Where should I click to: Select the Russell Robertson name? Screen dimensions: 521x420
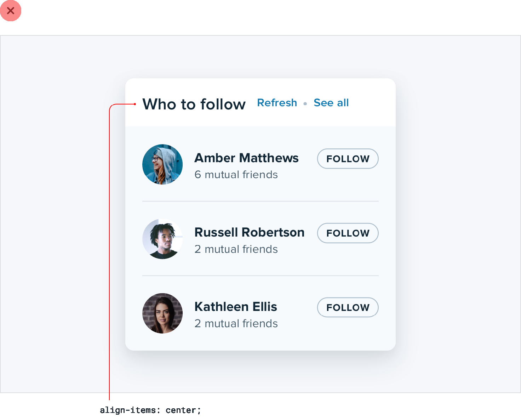click(249, 232)
